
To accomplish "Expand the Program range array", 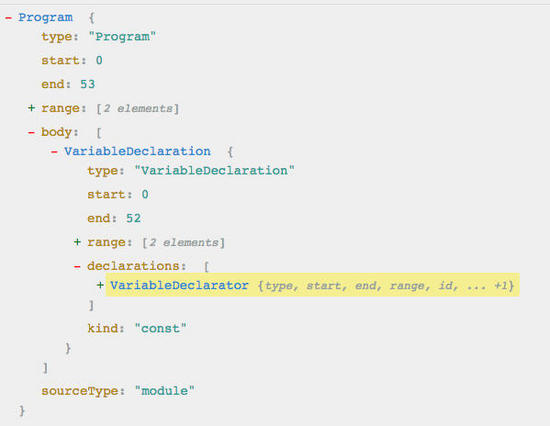I will click(x=31, y=108).
